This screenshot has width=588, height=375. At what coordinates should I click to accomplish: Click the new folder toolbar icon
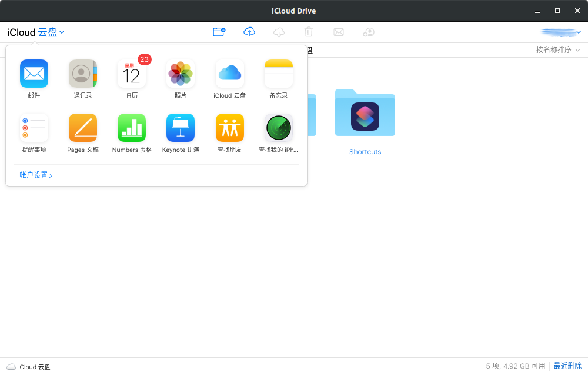click(x=219, y=32)
